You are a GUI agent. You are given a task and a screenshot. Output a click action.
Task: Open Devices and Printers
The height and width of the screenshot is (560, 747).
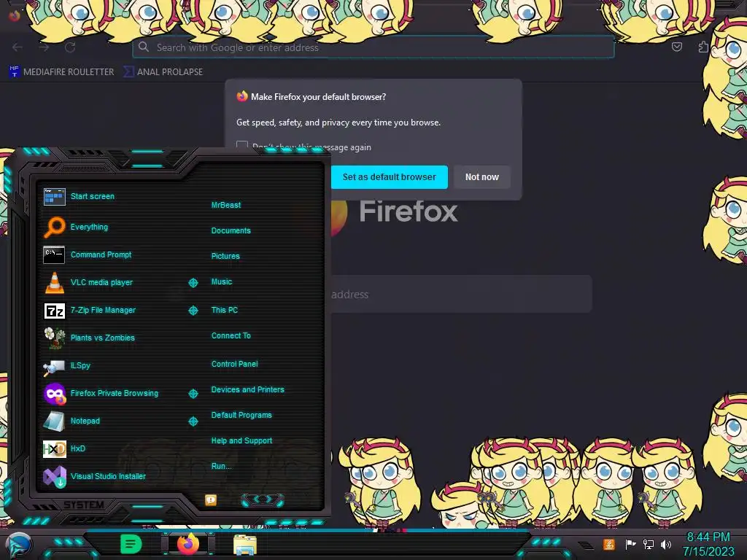pos(248,389)
